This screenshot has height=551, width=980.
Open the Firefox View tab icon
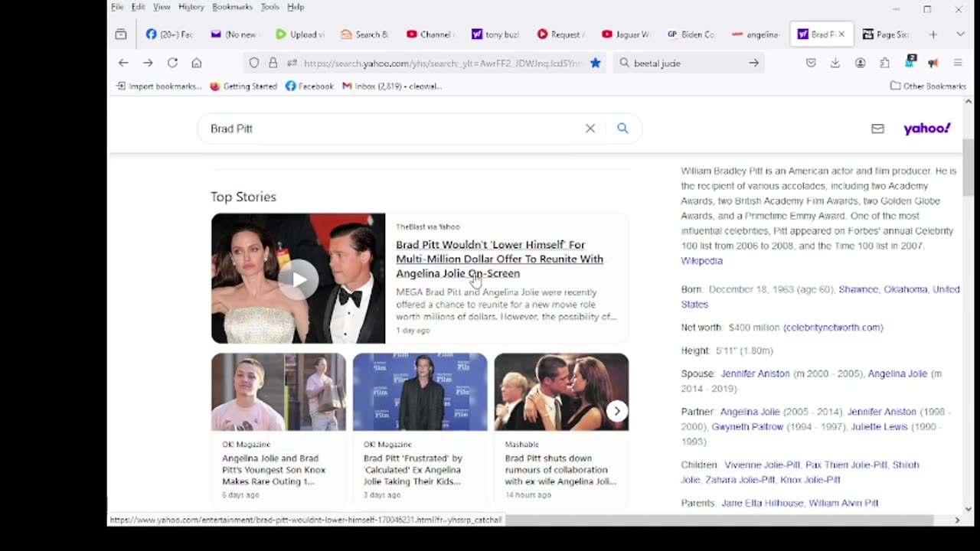click(x=121, y=34)
